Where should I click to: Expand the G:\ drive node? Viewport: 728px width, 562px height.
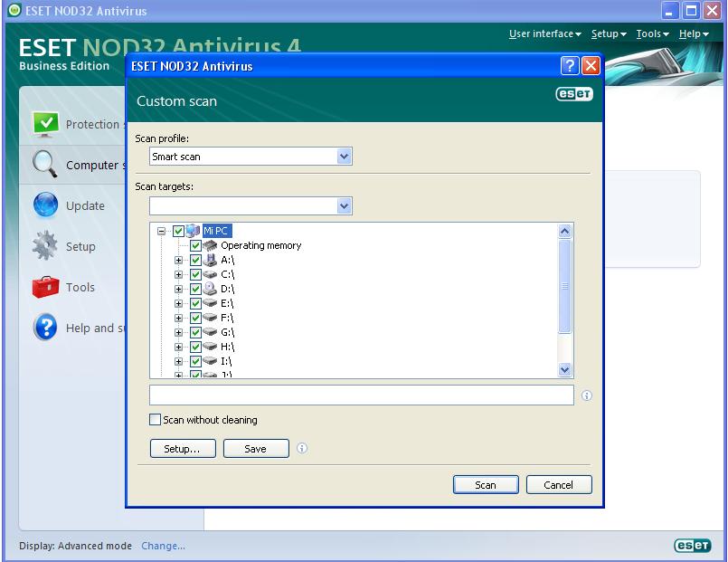[x=178, y=332]
